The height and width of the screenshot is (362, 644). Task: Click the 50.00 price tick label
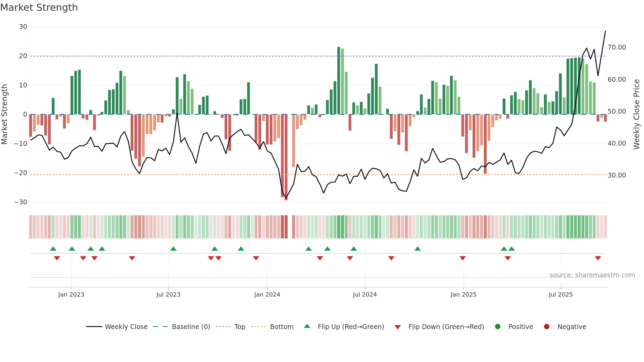[617, 112]
